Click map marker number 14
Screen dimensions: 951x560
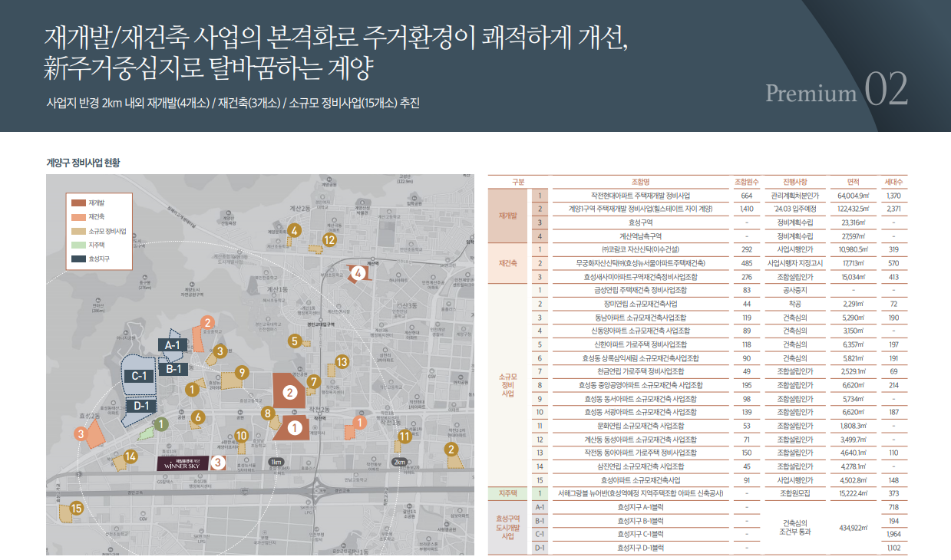pyautogui.click(x=130, y=456)
